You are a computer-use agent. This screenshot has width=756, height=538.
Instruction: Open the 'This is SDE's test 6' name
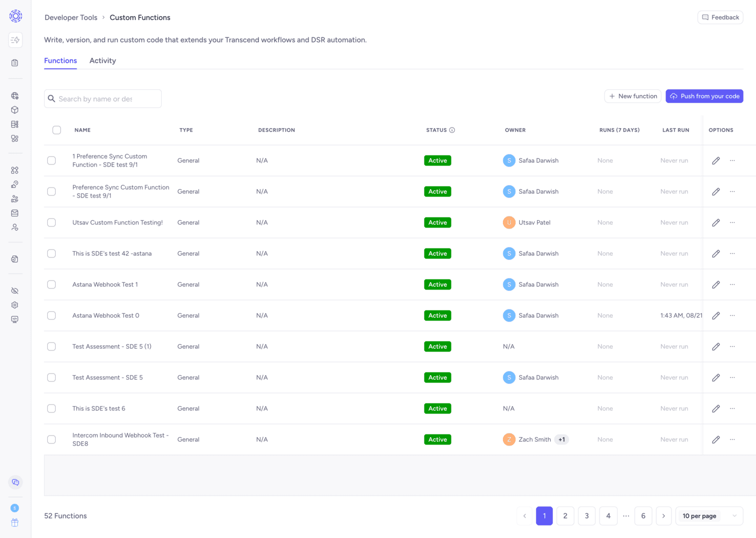pyautogui.click(x=99, y=409)
